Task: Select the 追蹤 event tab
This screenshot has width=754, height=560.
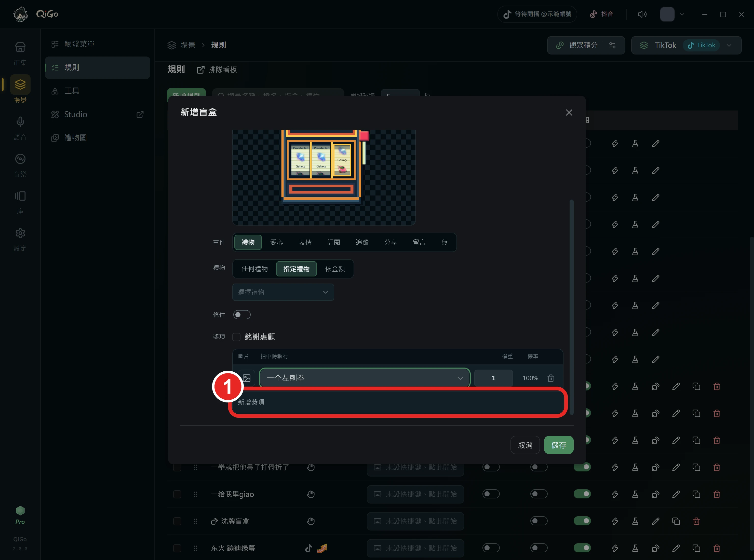Action: point(362,242)
